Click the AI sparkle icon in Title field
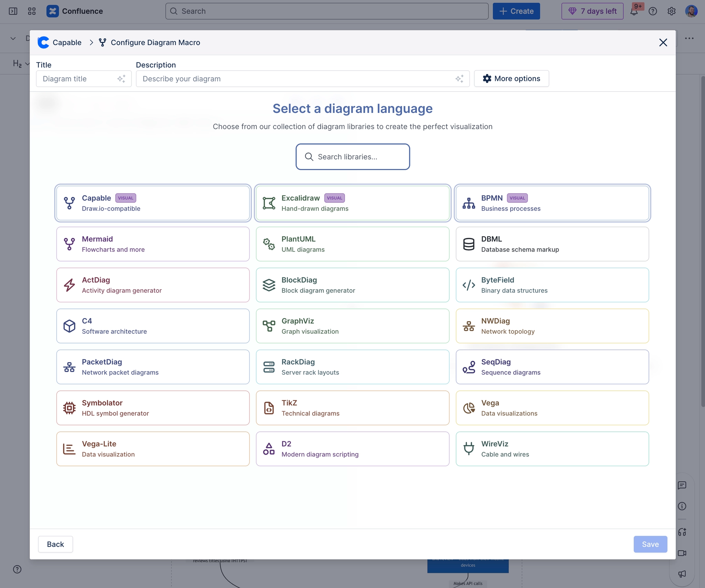The width and height of the screenshot is (705, 588). (121, 79)
